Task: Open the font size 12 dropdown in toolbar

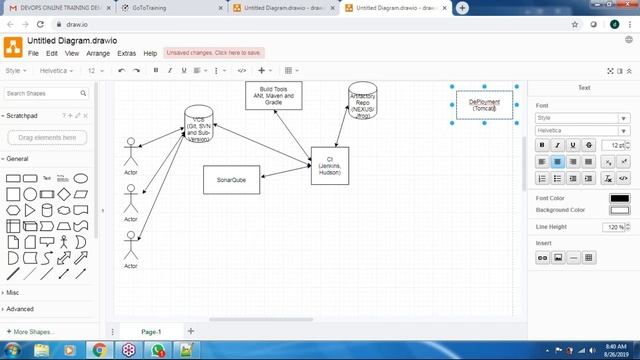Action: tap(96, 71)
